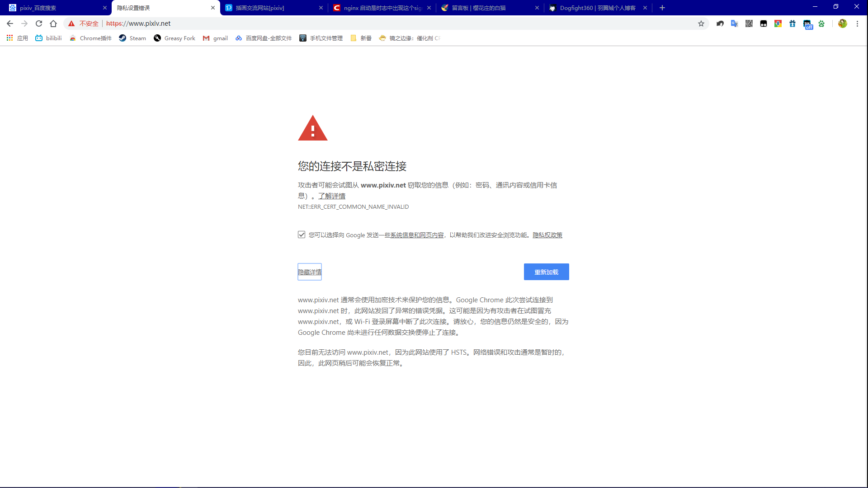Open the 隐私权政策 privacy policy link
This screenshot has width=868, height=488.
point(547,235)
